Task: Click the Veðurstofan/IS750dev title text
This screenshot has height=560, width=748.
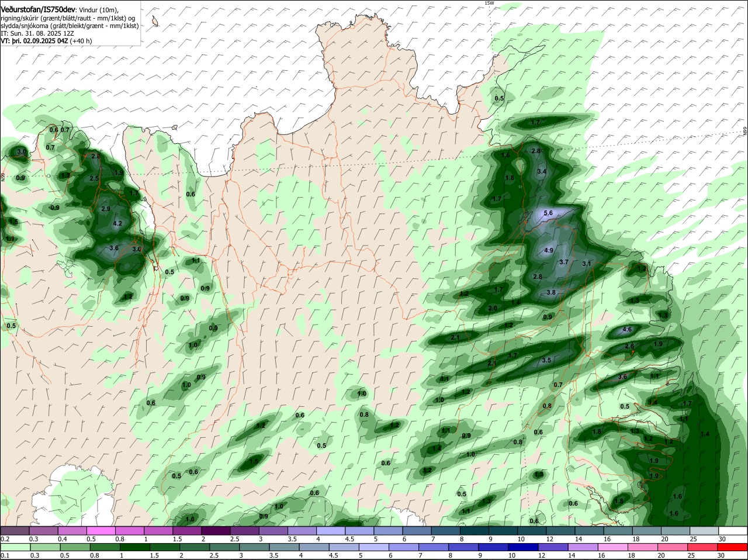Action: [38, 10]
